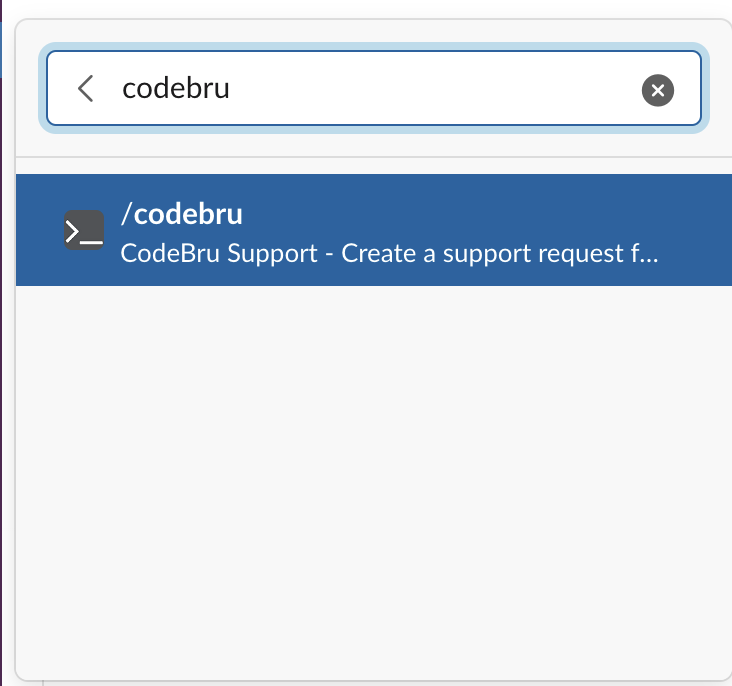Image resolution: width=732 pixels, height=686 pixels.
Task: Click the back chevron in search bar
Action: (86, 89)
